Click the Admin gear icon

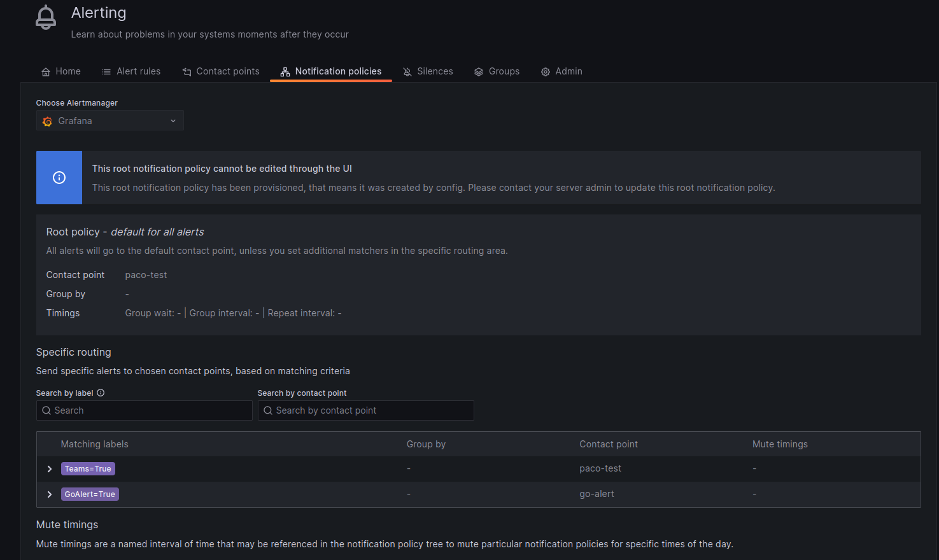(x=545, y=71)
